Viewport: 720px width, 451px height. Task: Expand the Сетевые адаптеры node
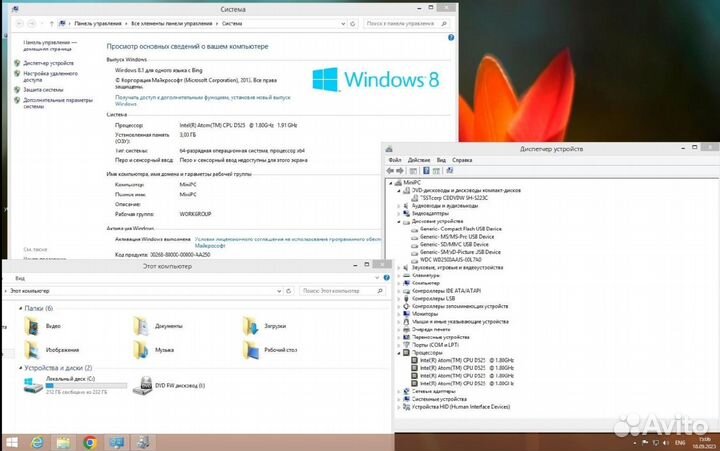pos(399,391)
